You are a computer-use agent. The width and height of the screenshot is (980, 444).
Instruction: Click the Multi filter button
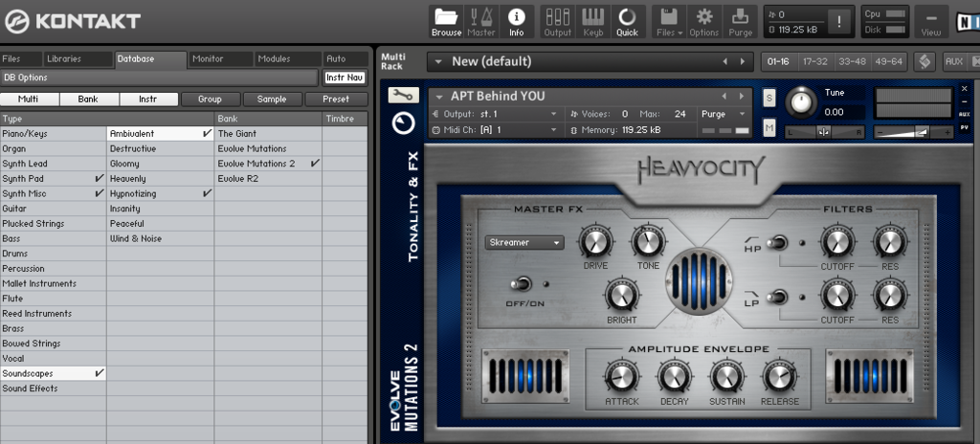pyautogui.click(x=30, y=99)
